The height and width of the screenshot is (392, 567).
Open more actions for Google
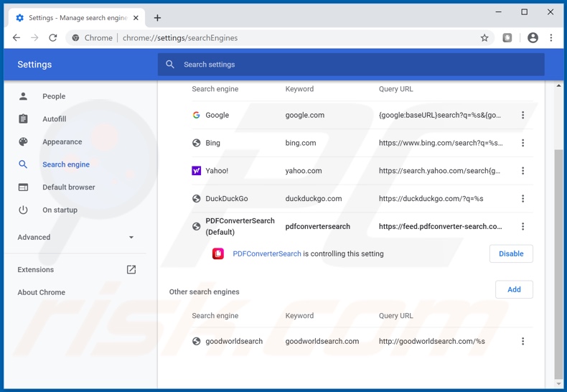click(523, 115)
